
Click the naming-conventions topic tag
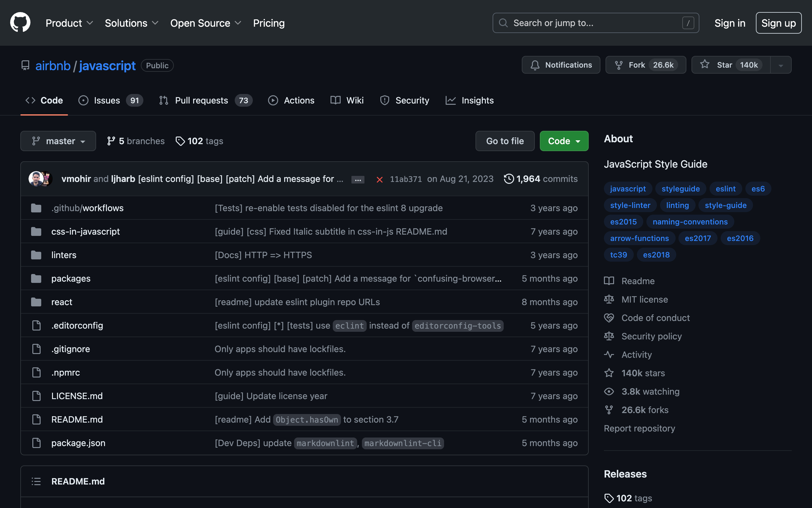pos(690,222)
